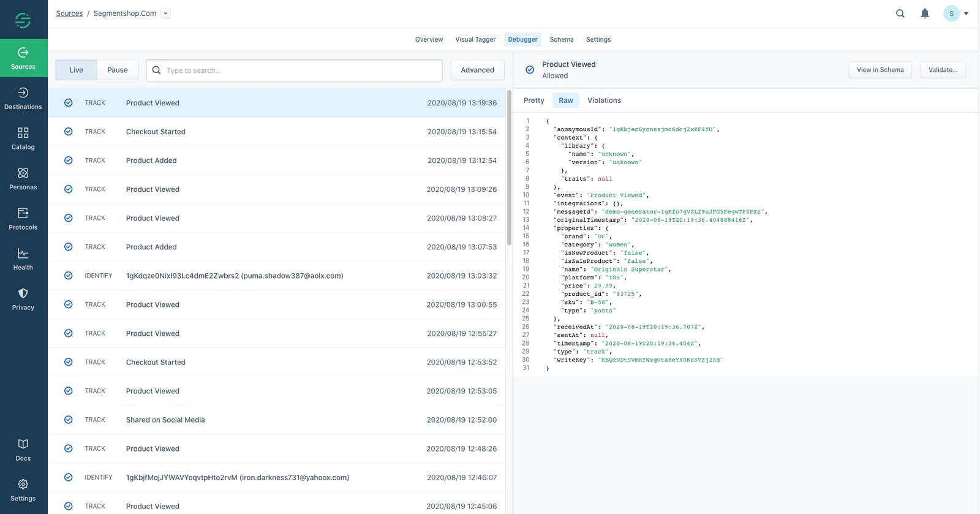Screen dimensions: 980x514
Task: Click View in Schema
Action: [x=880, y=70]
